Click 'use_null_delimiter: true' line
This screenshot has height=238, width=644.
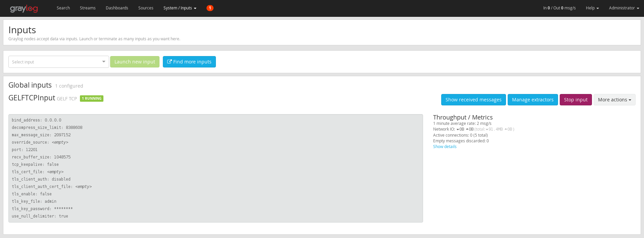pos(40,216)
